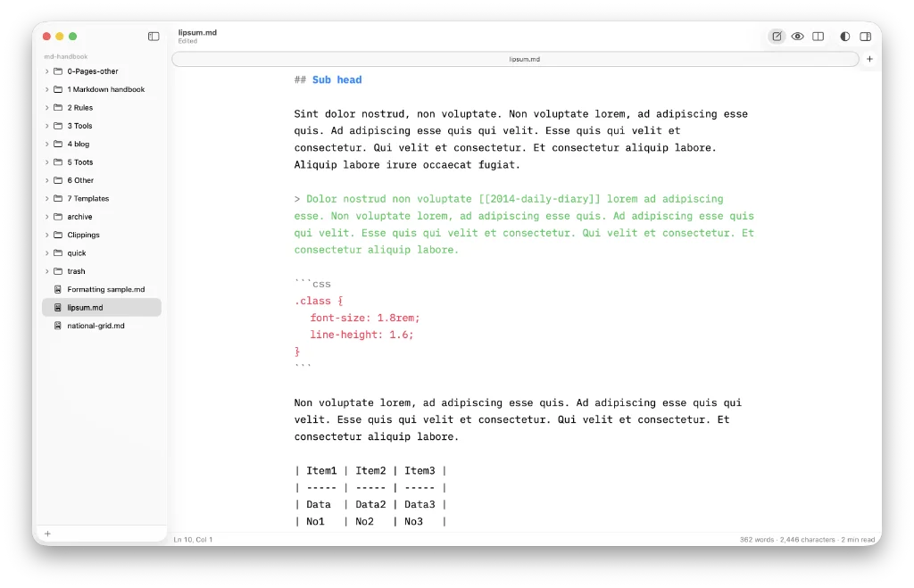
Task: Click the 5 Toots folder icon
Action: point(58,162)
